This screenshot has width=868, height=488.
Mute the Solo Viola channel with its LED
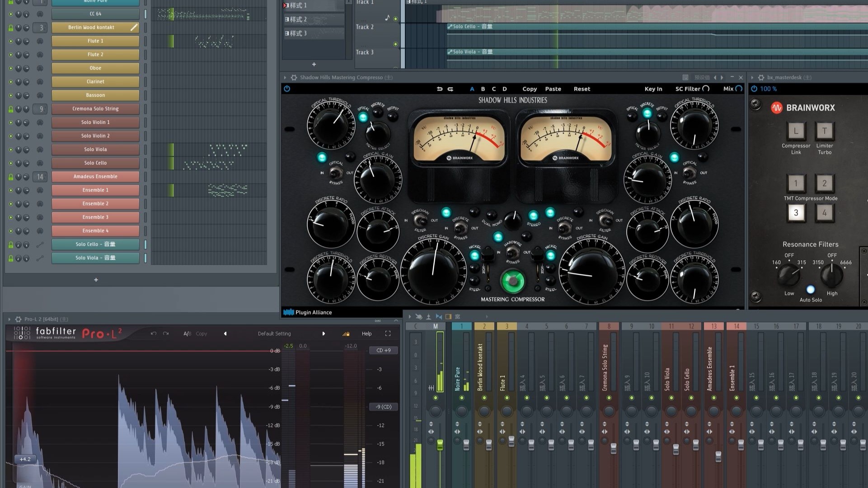(11, 150)
